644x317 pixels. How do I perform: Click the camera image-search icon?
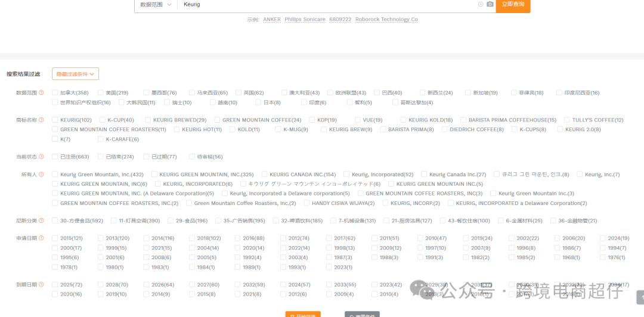point(490,4)
